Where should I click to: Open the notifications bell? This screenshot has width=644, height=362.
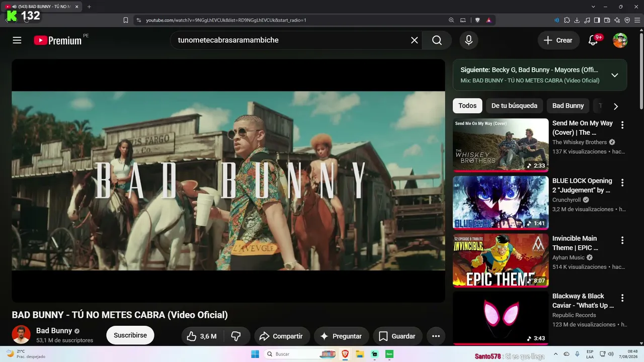point(593,40)
